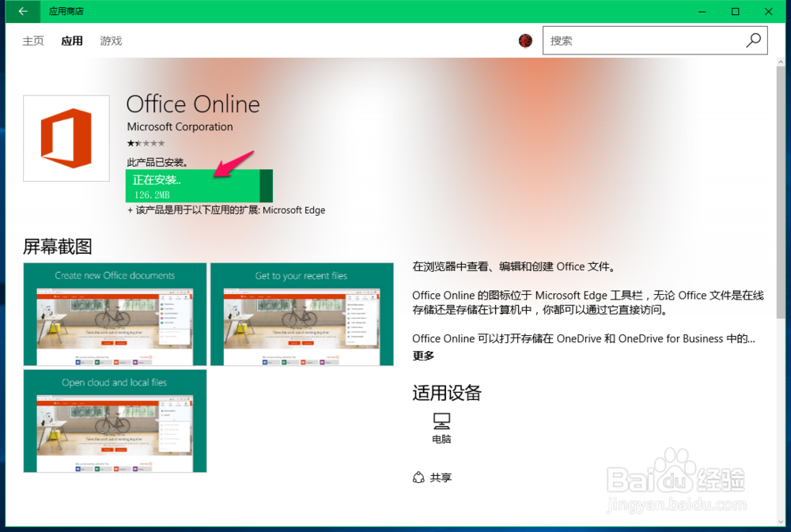Open 'Create new Office documents' screenshot

[115, 314]
